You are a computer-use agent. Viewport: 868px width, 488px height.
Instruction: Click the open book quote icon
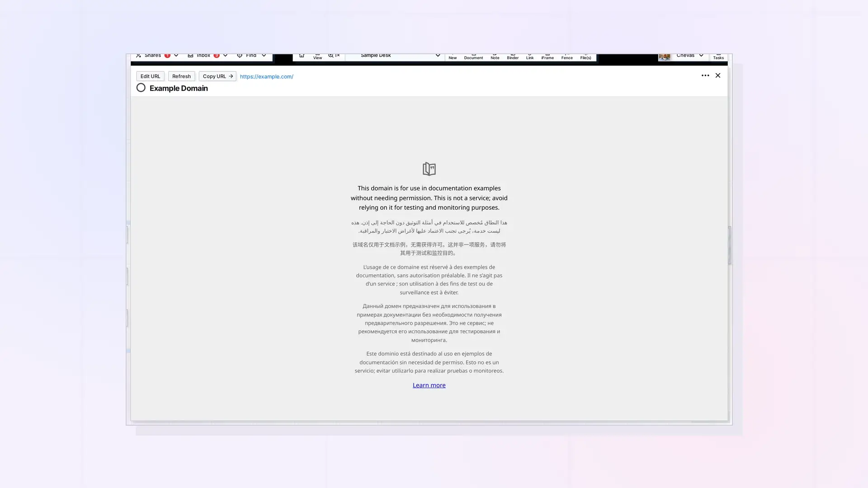429,169
